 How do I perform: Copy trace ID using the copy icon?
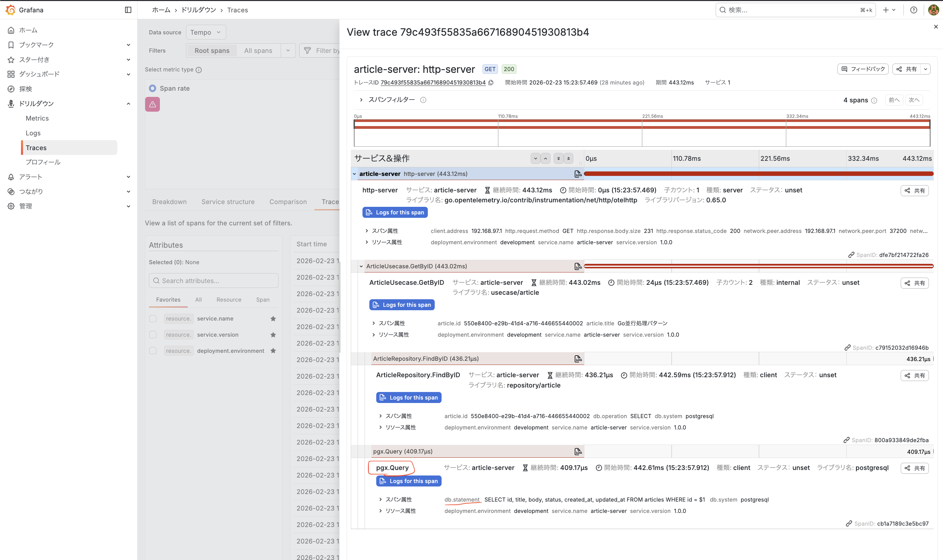click(x=491, y=83)
